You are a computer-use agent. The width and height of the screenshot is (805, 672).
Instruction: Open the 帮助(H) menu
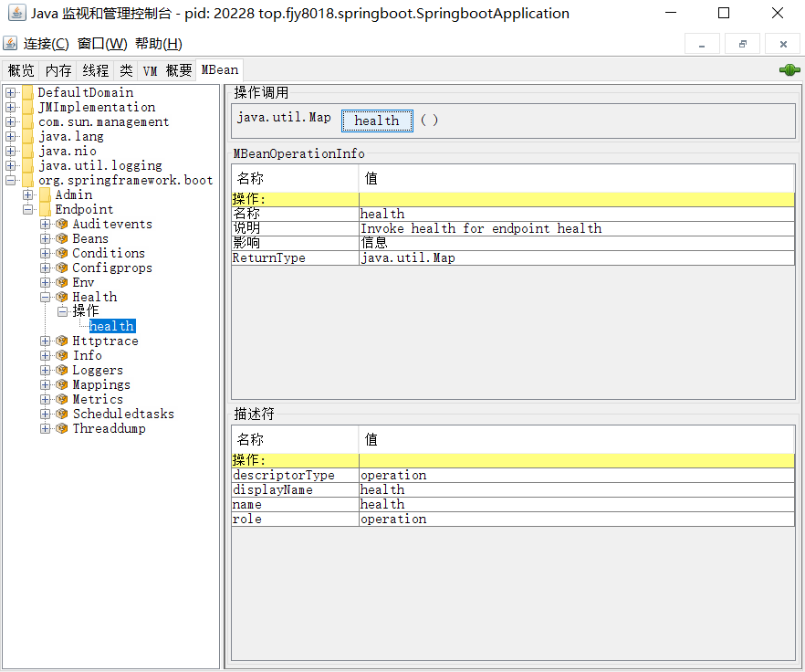click(159, 44)
